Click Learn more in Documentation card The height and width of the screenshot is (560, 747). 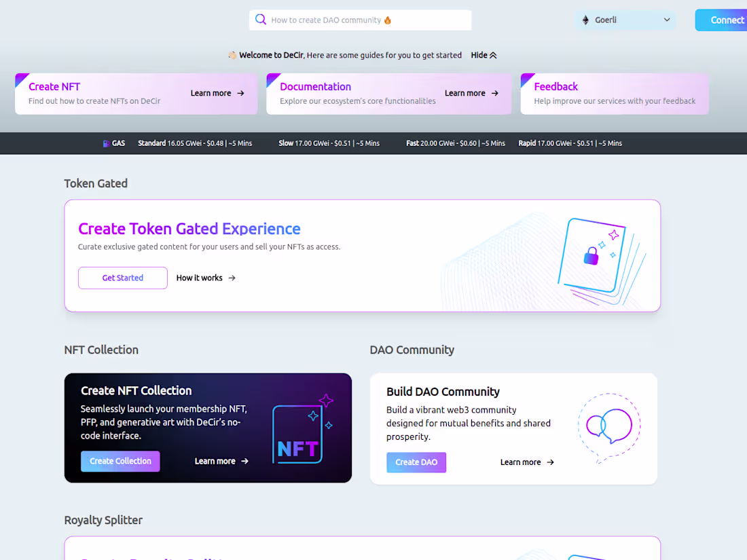(x=465, y=94)
